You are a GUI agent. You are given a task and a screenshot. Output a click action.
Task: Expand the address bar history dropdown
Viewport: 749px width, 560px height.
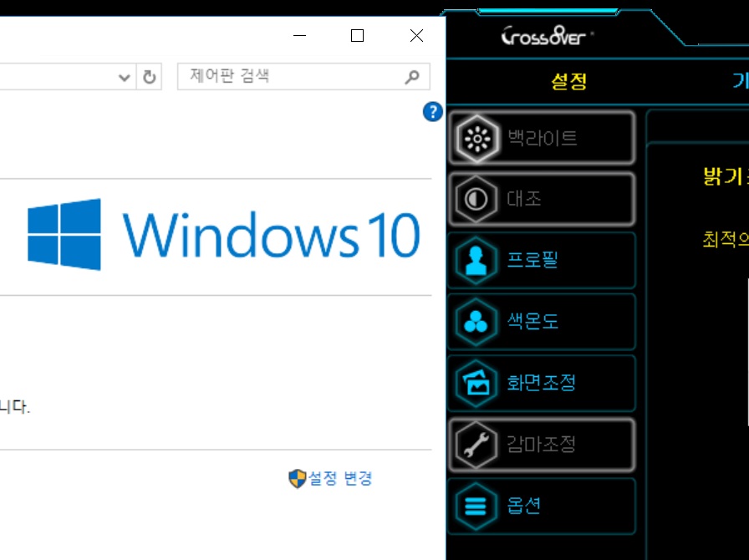pyautogui.click(x=125, y=78)
